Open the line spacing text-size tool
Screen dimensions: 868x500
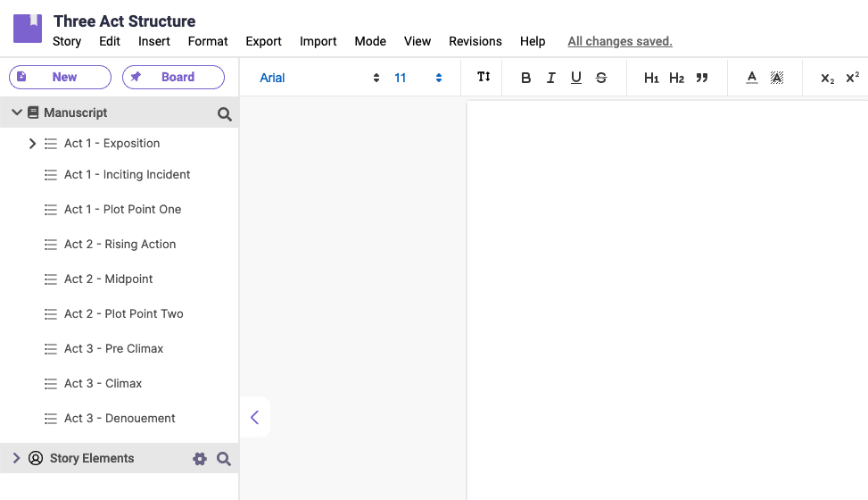[484, 77]
